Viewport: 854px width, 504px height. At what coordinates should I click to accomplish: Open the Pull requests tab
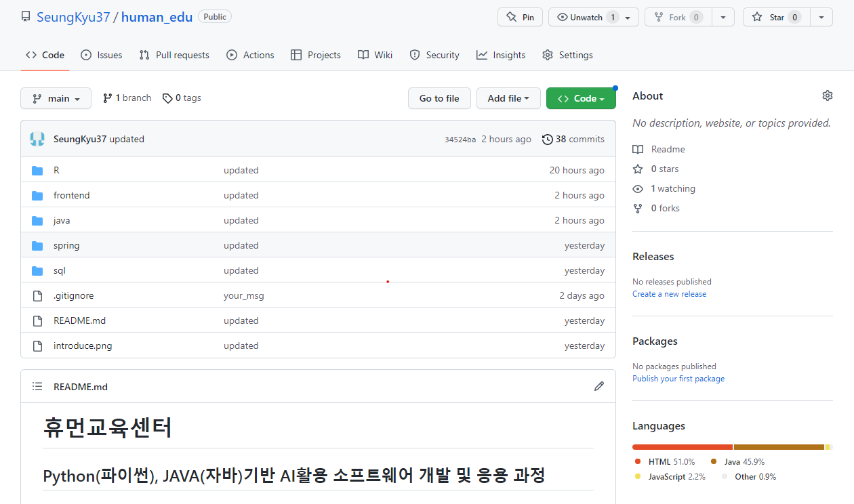point(174,55)
